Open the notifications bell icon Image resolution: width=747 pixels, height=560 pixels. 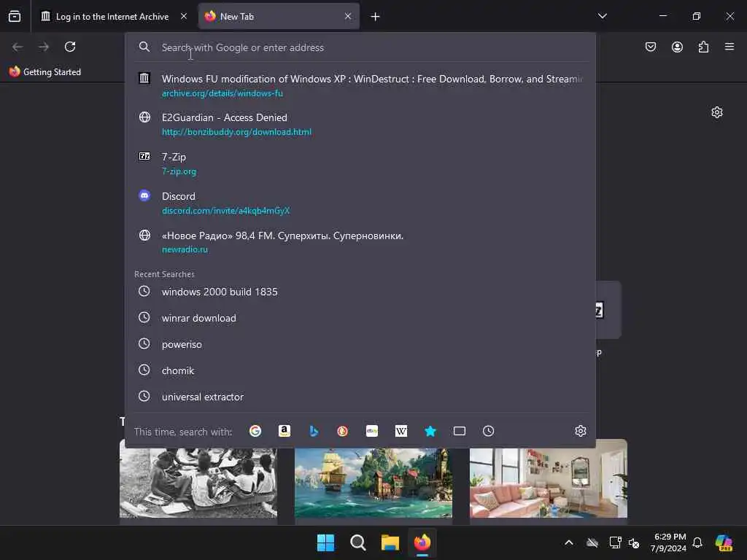pyautogui.click(x=697, y=542)
